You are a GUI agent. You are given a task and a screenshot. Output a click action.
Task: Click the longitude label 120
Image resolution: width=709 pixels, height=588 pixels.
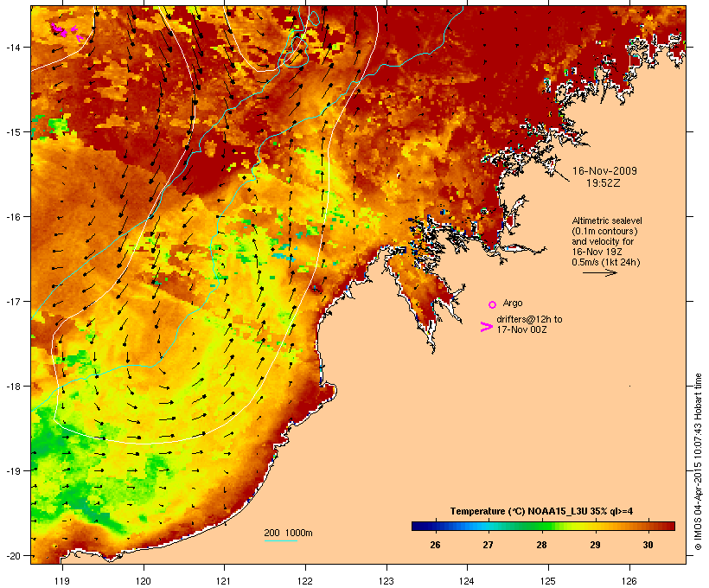(144, 581)
